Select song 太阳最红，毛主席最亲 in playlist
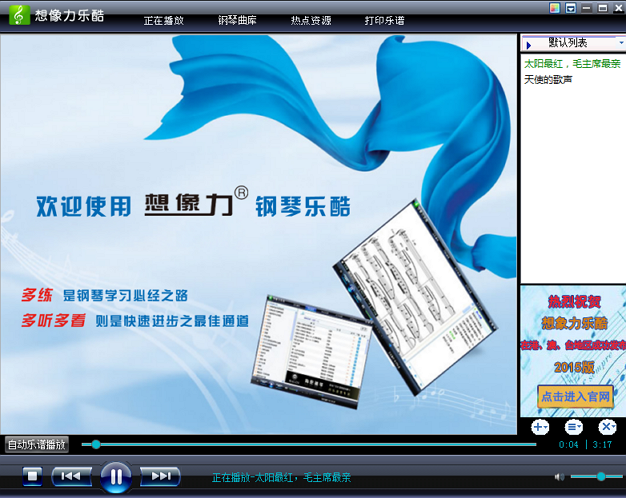The height and width of the screenshot is (498, 626). [x=572, y=64]
